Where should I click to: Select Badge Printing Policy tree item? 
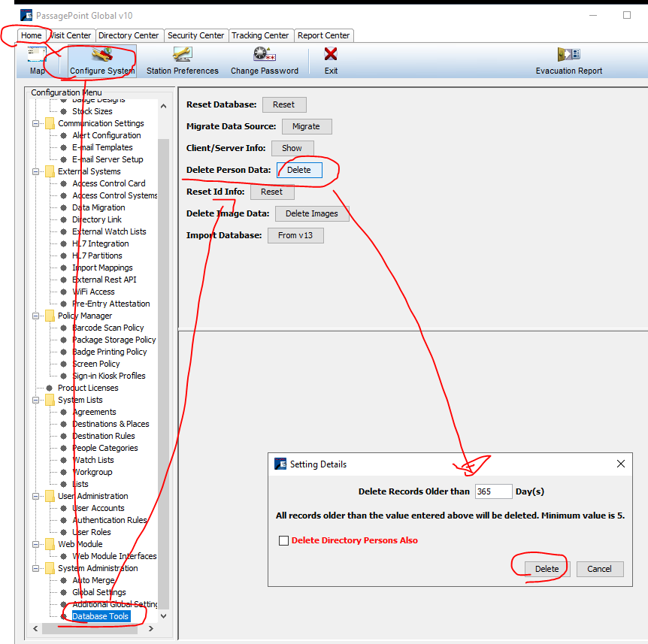tap(110, 352)
